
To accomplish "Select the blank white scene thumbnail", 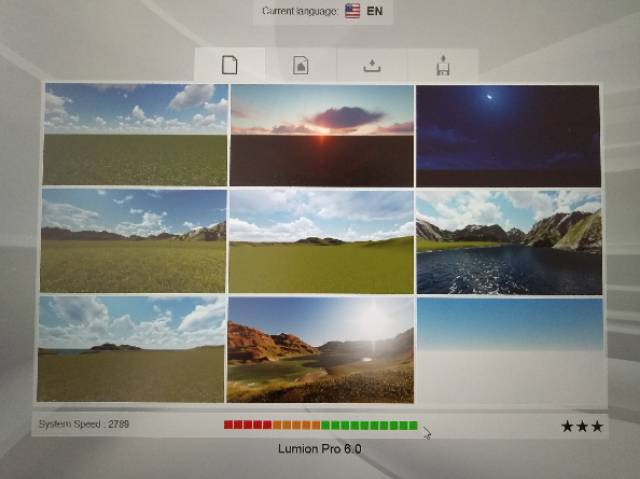I will 510,351.
